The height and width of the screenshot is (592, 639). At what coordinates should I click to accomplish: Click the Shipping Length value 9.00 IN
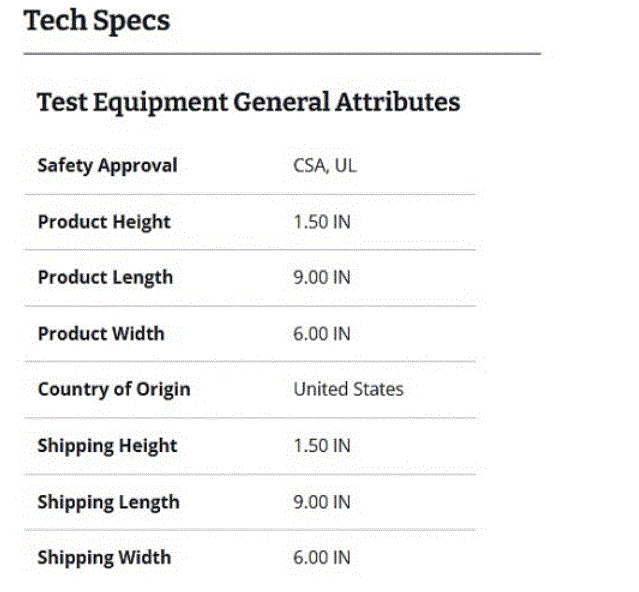click(321, 501)
